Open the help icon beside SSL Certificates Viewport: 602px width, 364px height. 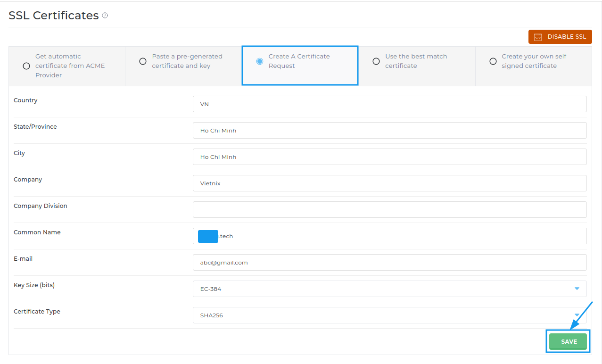pos(105,16)
